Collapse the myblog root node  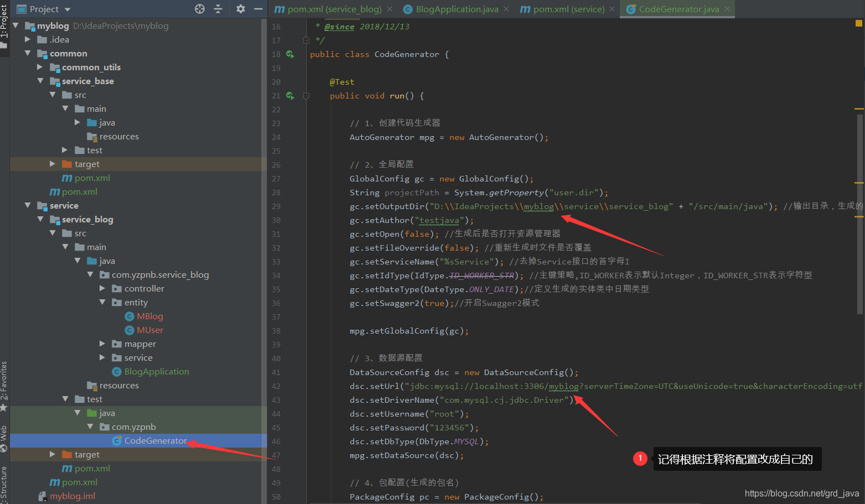[15, 25]
